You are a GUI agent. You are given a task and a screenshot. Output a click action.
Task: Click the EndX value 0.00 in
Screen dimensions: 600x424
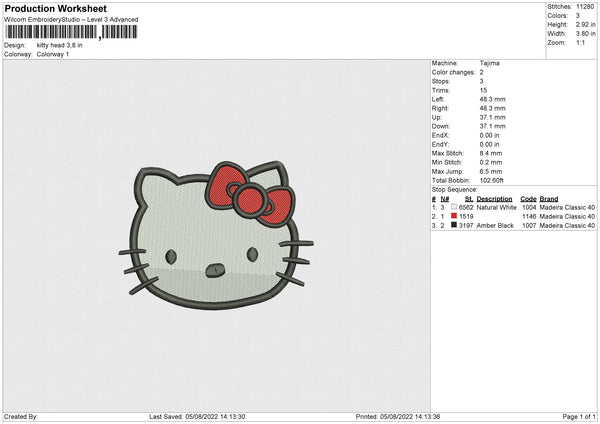[489, 135]
